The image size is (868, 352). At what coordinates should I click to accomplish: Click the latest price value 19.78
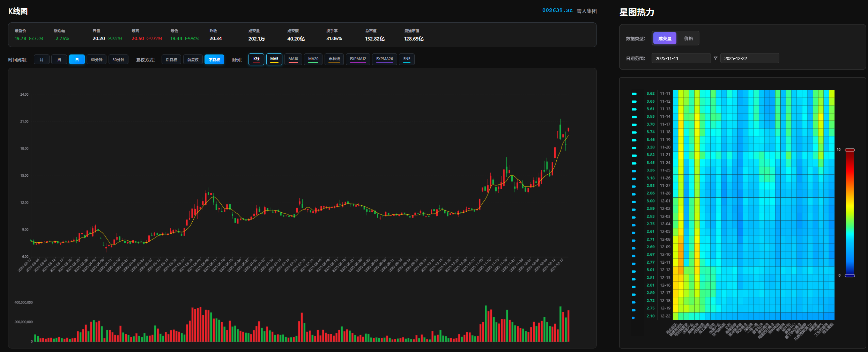click(x=20, y=38)
